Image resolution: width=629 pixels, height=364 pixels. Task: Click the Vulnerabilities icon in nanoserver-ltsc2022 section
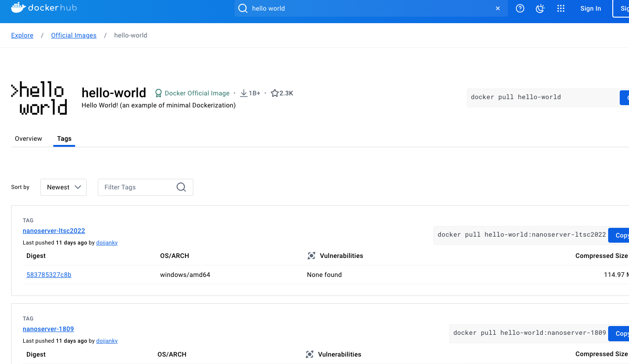coord(311,256)
